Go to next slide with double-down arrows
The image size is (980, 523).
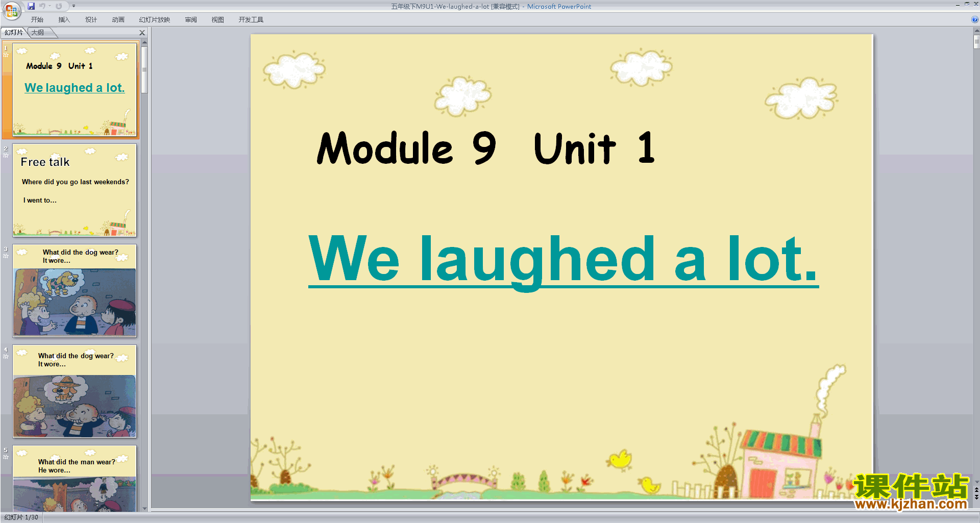click(x=976, y=497)
